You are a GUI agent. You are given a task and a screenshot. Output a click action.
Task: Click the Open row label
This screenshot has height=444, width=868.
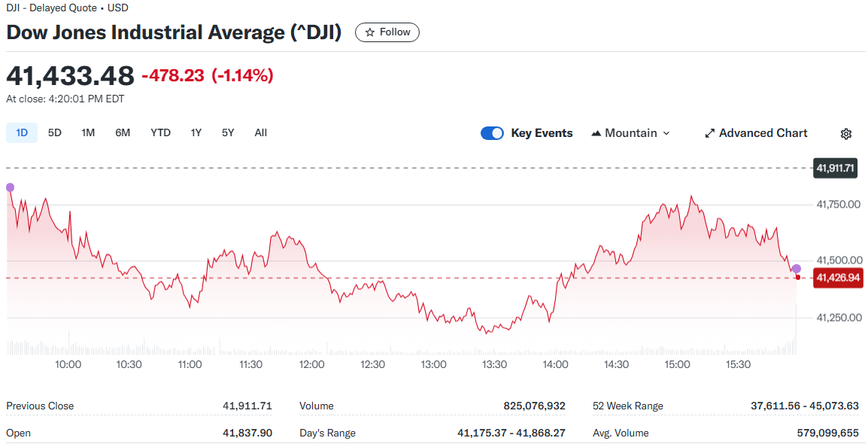click(18, 433)
